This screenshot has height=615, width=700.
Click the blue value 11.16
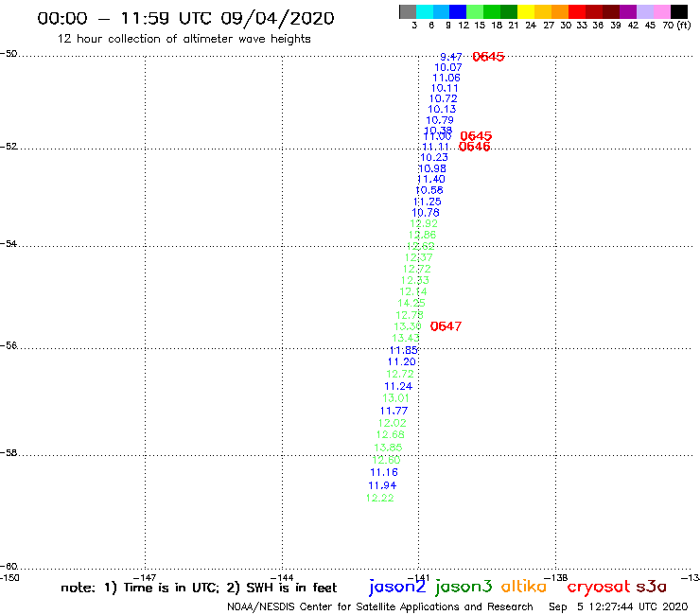(384, 472)
